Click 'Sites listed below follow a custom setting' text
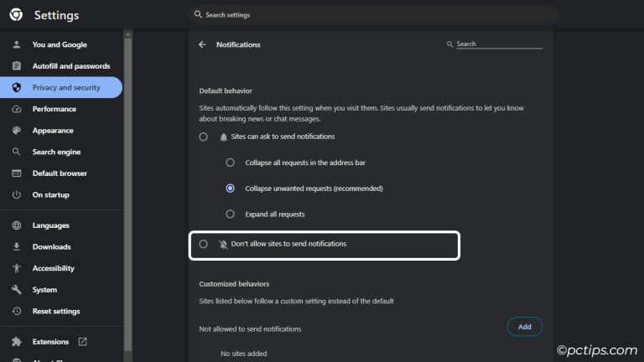This screenshot has height=362, width=644. click(296, 301)
